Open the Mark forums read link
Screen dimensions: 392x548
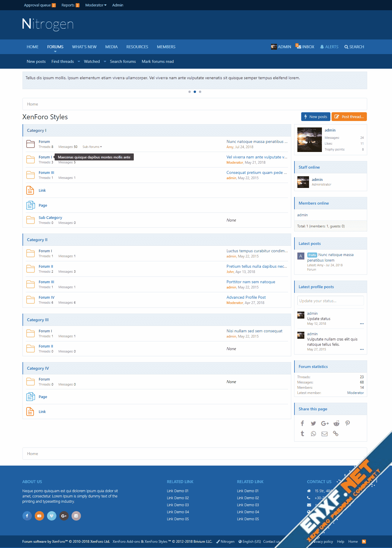click(157, 61)
